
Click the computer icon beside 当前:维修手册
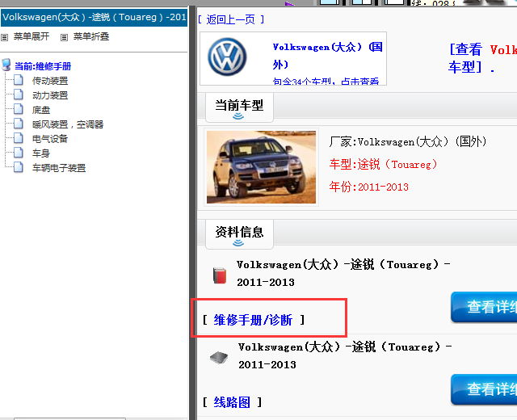click(6, 65)
